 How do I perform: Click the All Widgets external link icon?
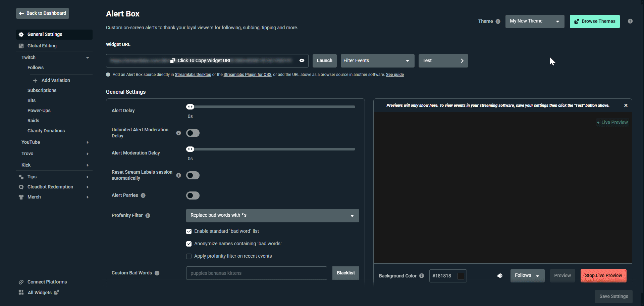(57, 292)
